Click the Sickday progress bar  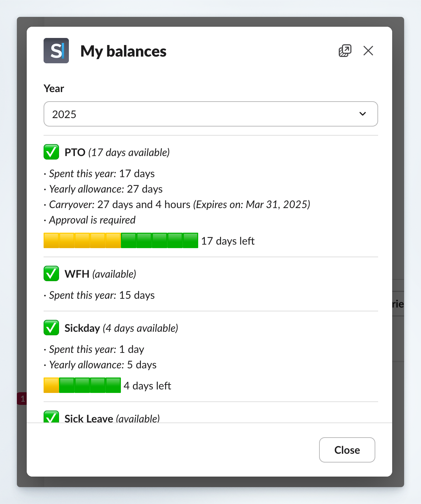(82, 385)
